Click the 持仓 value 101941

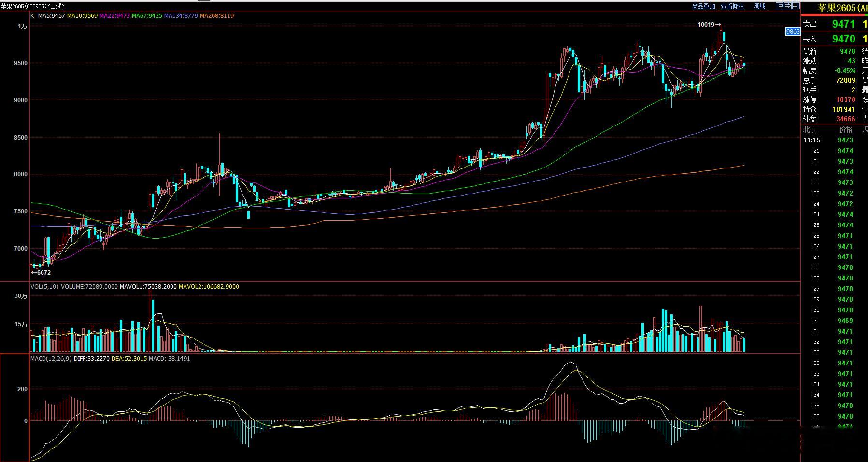click(844, 109)
